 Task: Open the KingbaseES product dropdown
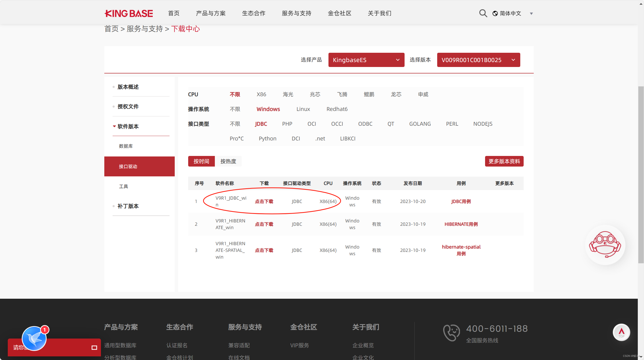tap(366, 60)
